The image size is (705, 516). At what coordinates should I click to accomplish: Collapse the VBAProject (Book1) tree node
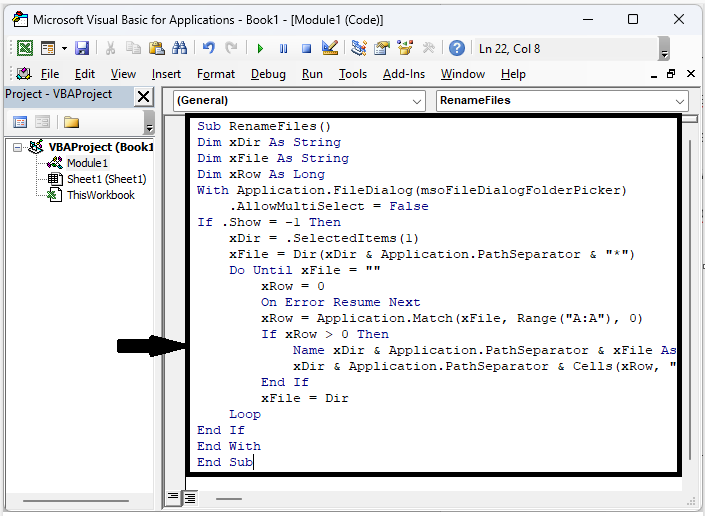pos(17,147)
